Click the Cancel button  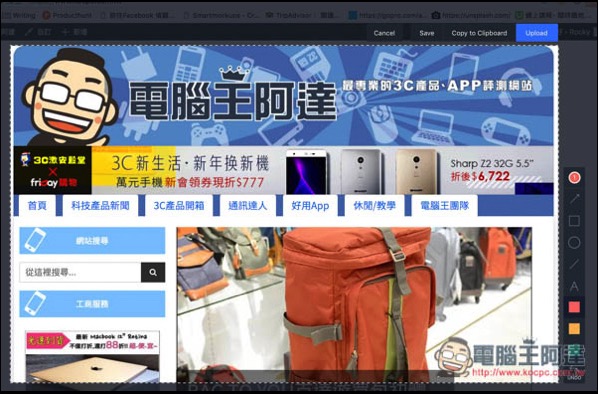(384, 33)
